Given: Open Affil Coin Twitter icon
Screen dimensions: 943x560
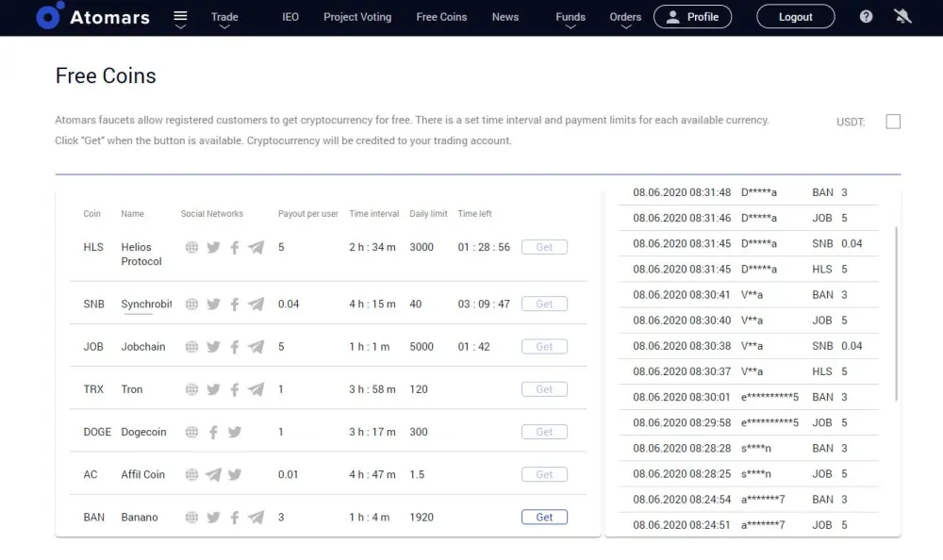Looking at the screenshot, I should click(235, 475).
